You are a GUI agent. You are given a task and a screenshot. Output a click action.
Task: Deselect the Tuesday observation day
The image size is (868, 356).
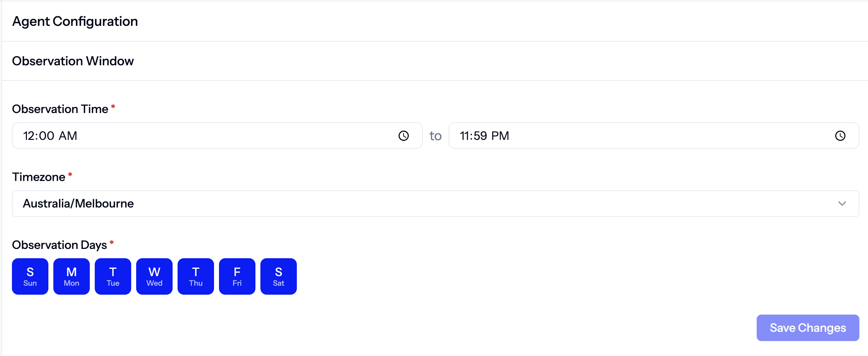tap(113, 276)
